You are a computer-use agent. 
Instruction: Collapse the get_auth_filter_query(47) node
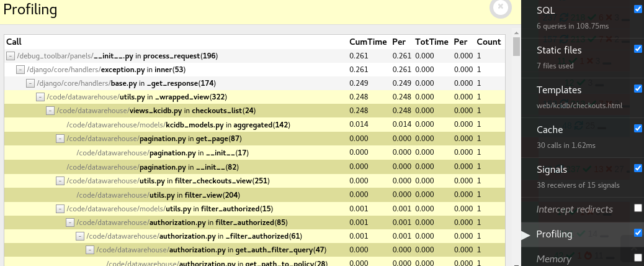(x=90, y=250)
